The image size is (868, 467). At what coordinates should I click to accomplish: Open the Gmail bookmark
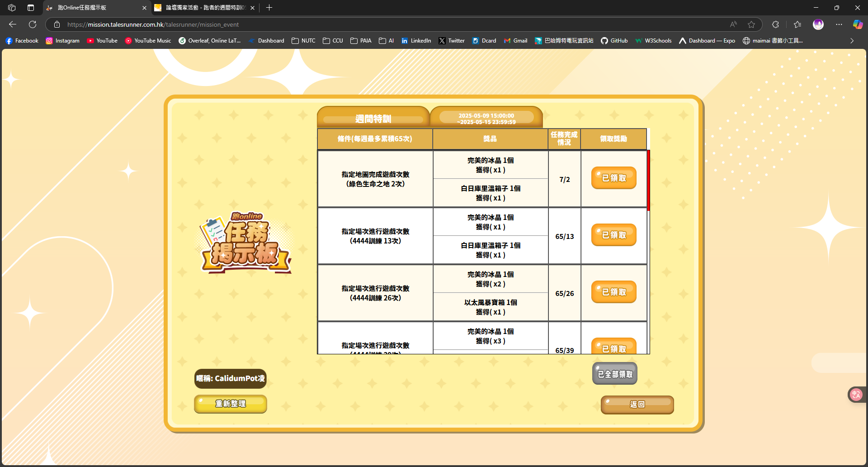click(x=515, y=41)
